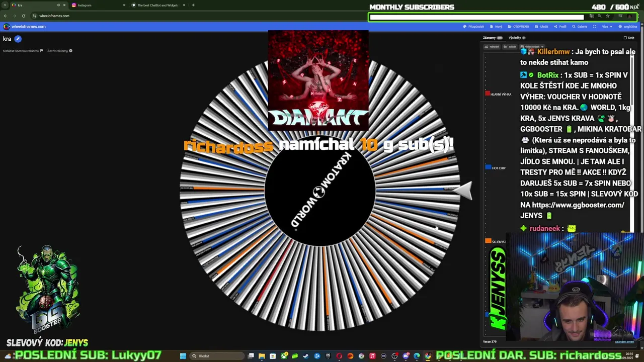Screen dimensions: 644x362
Task: Click the site info icon in address bar
Action: [x=35, y=16]
